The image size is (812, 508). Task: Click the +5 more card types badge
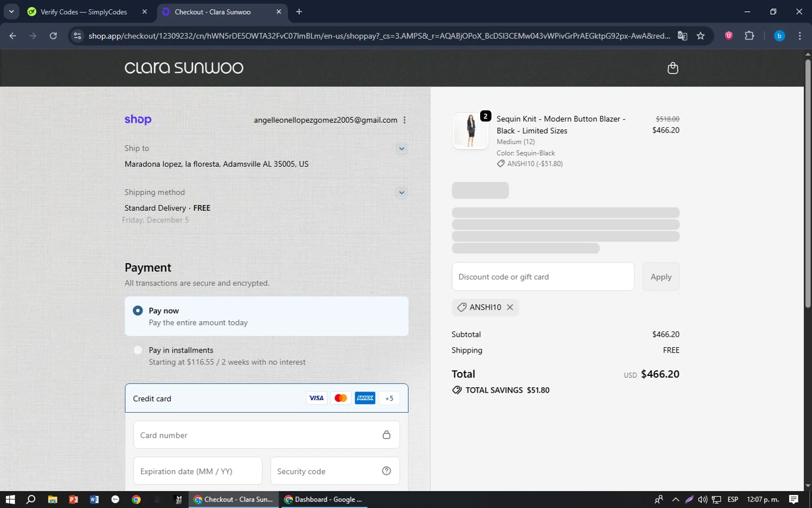(x=389, y=399)
